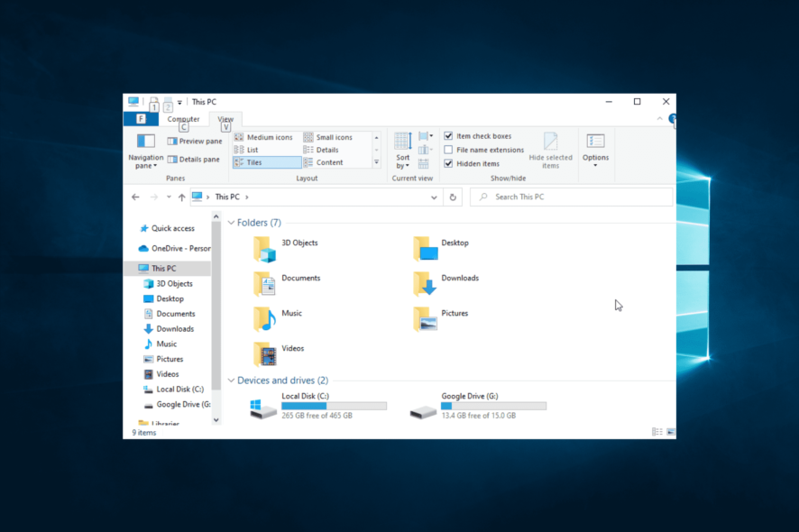Expand the layout gallery dropdown
This screenshot has height=532, width=799.
377,162
